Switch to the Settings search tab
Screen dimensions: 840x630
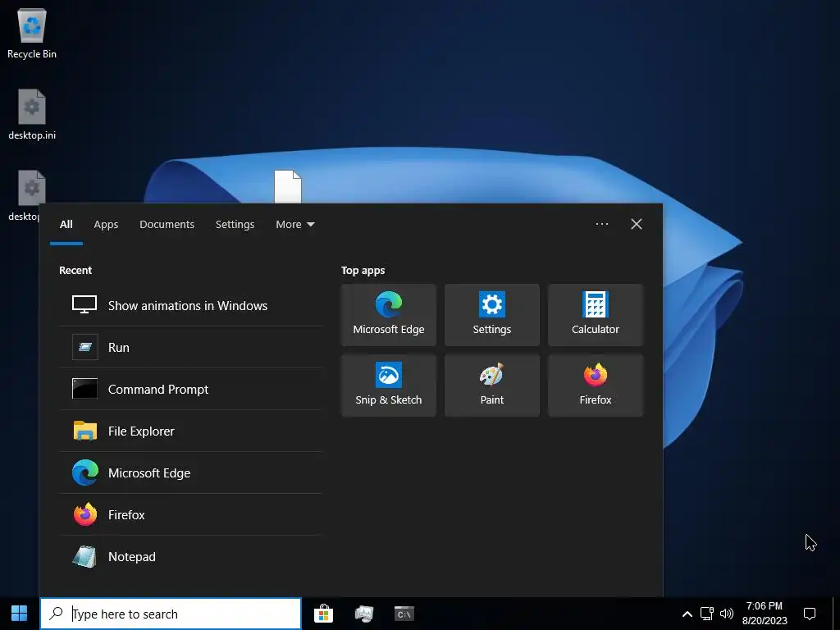click(235, 225)
